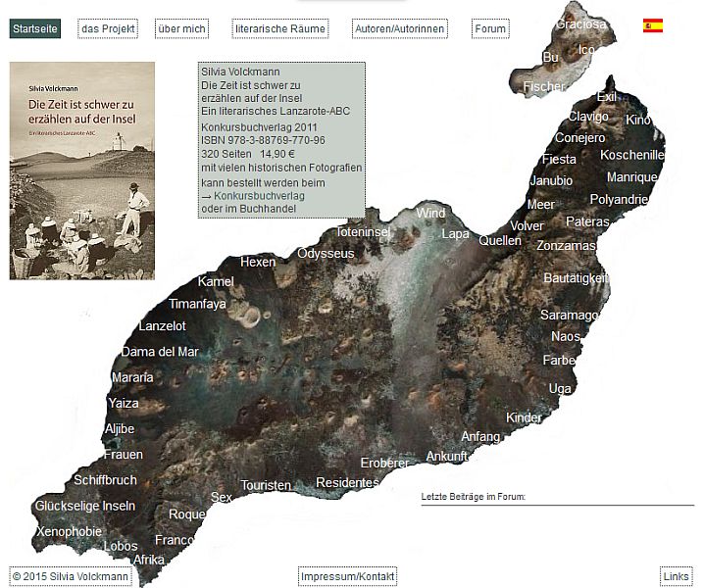Screen dimensions: 704x588
Task: Switch language via the Spanish flag icon
Action: pos(652,26)
